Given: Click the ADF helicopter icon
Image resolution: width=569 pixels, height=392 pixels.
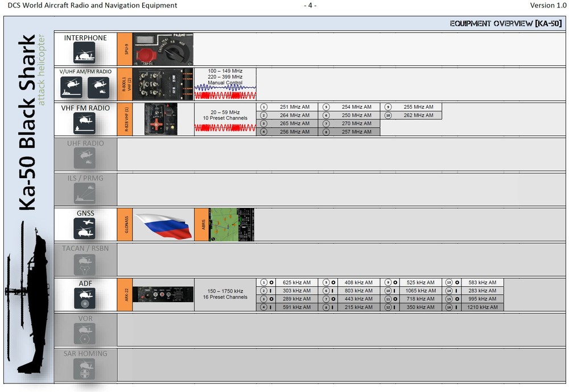Looking at the screenshot, I should (x=85, y=298).
